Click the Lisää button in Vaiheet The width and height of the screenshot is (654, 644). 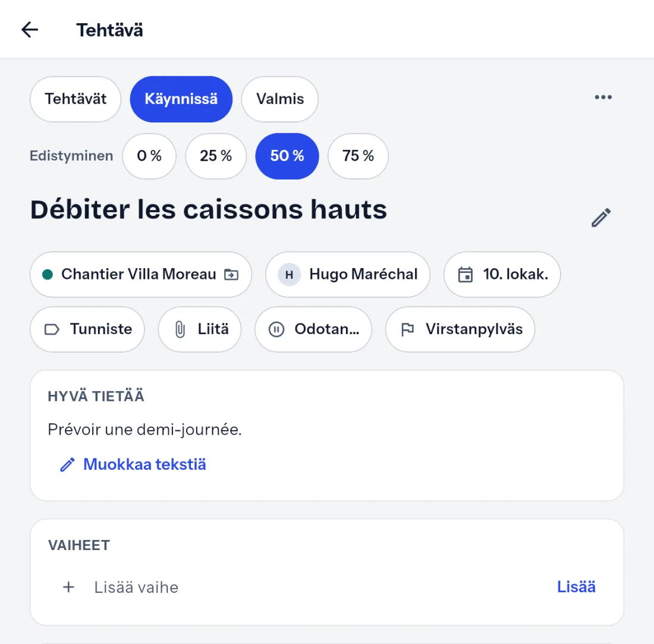coord(576,587)
